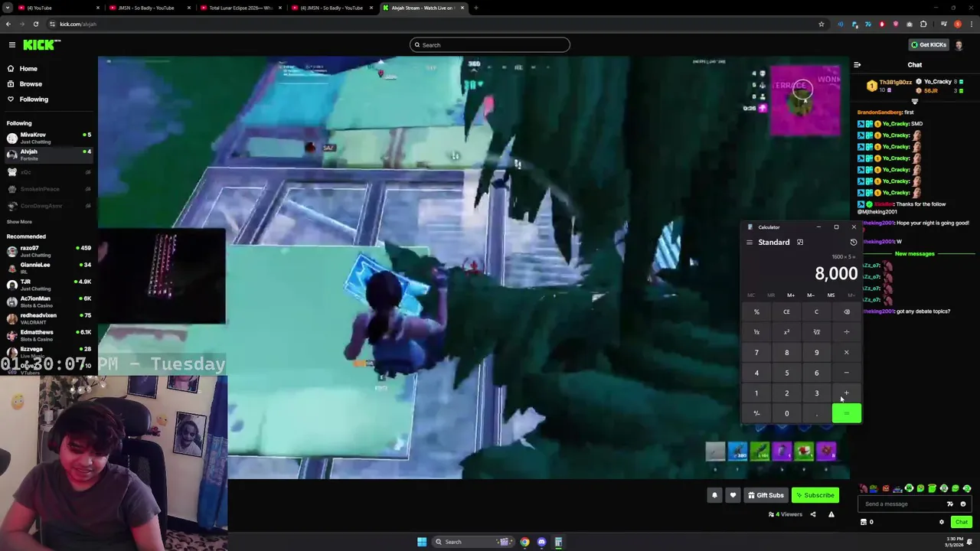Toggle Calculator keep on top

pos(800,243)
